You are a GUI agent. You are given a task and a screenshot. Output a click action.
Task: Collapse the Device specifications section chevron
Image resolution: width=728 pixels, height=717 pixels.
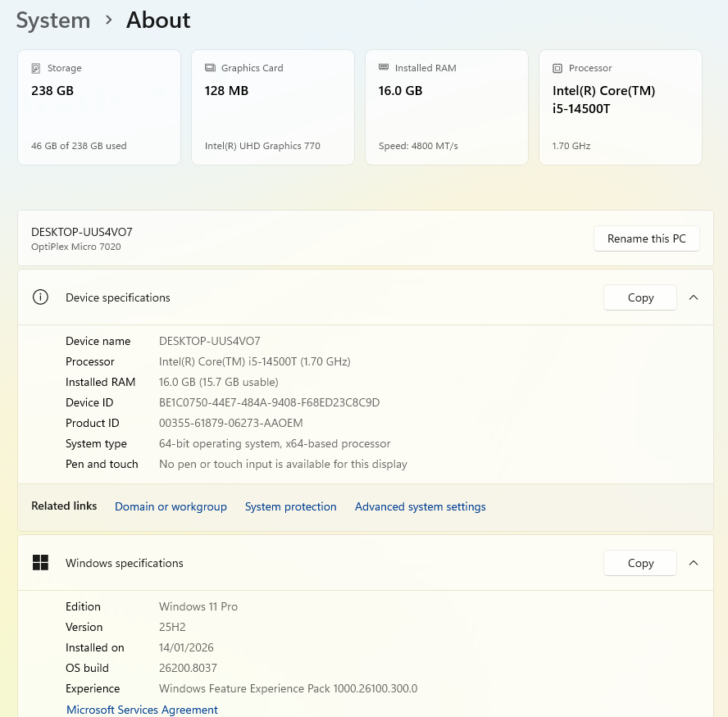pyautogui.click(x=694, y=297)
